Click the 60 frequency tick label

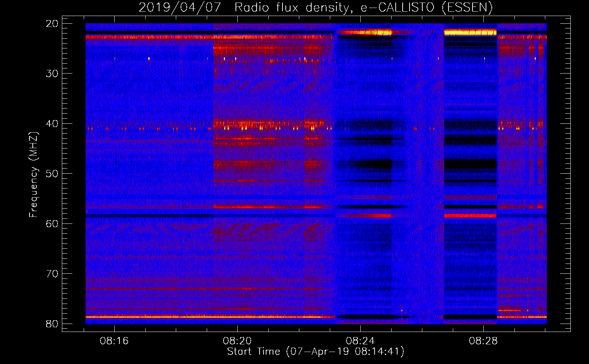tap(52, 224)
